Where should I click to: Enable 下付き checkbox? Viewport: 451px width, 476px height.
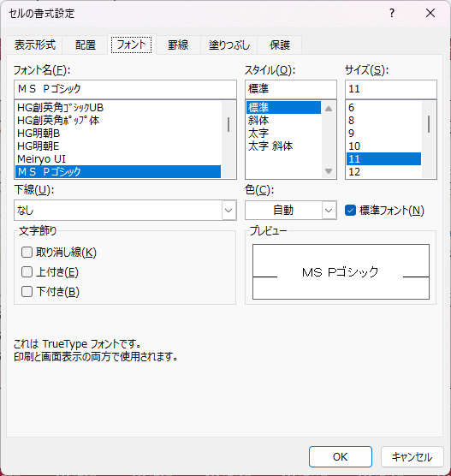(27, 292)
